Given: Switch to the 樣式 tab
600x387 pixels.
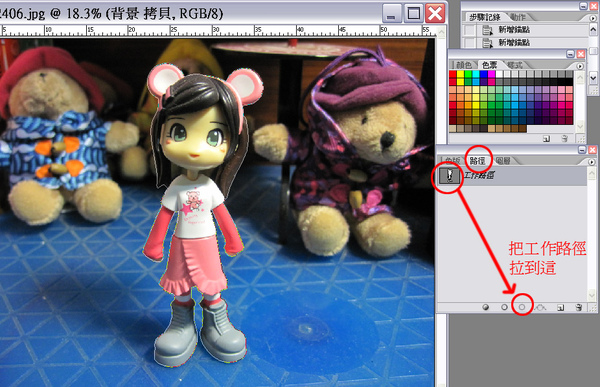Looking at the screenshot, I should [x=515, y=65].
